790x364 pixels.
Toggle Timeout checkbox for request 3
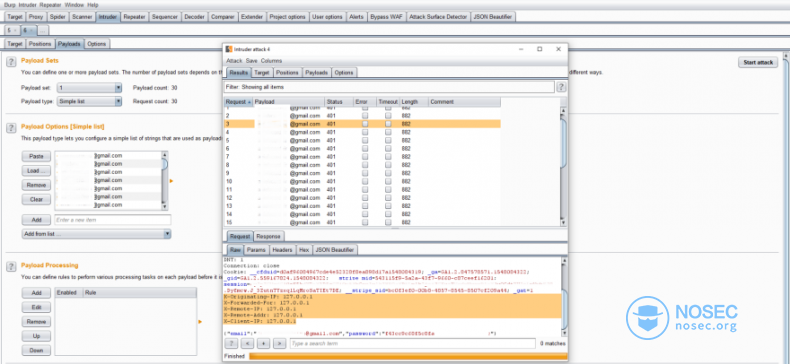coord(388,124)
